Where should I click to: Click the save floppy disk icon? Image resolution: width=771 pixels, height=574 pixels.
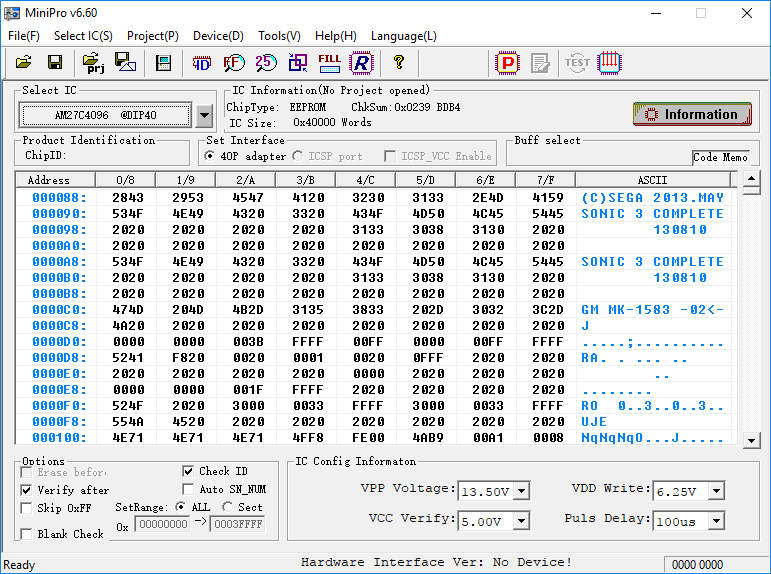(55, 63)
